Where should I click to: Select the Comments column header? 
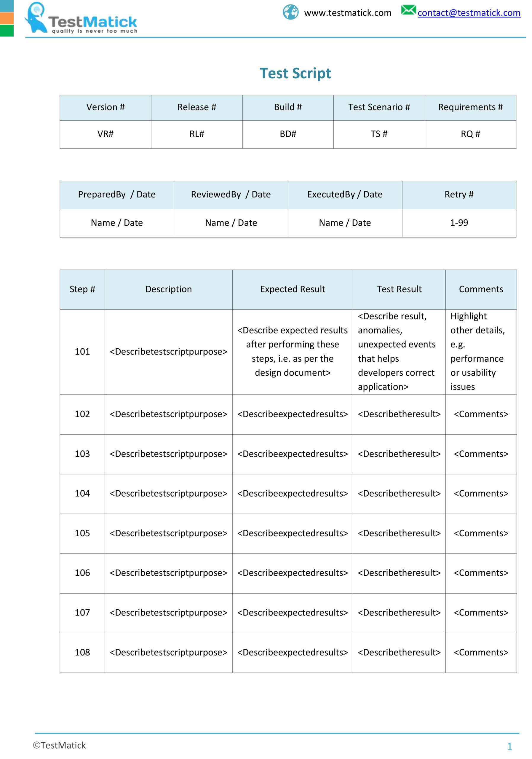tap(481, 290)
